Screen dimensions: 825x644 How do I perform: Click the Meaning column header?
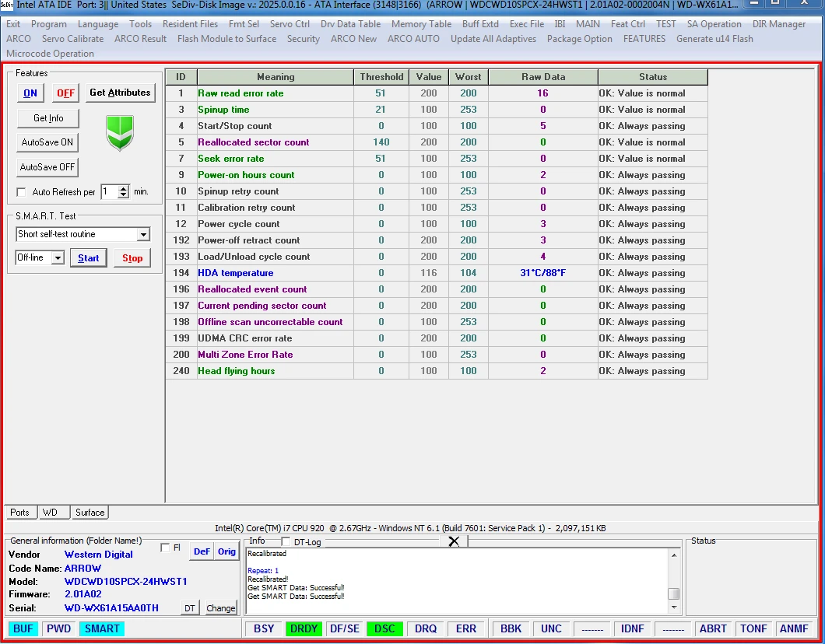(x=276, y=77)
